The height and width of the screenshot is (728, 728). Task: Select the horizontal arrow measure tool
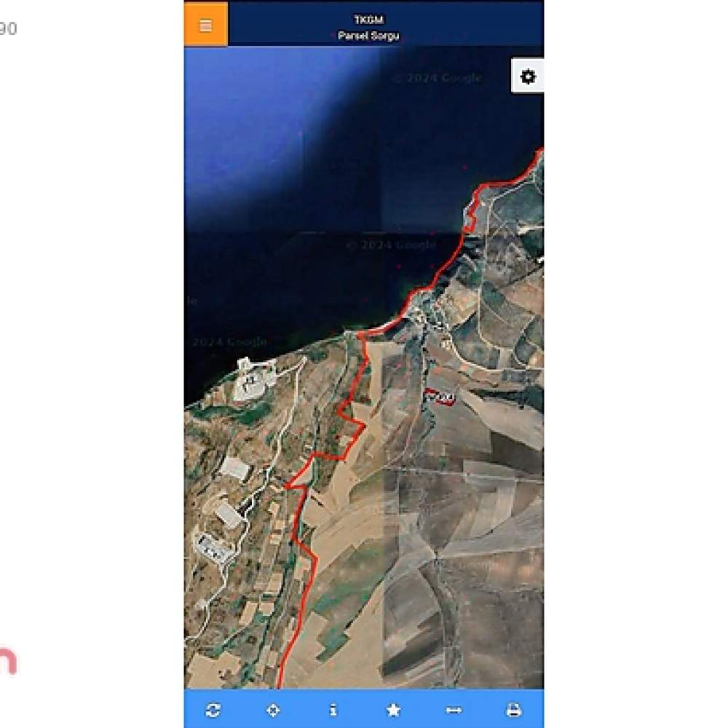click(454, 711)
